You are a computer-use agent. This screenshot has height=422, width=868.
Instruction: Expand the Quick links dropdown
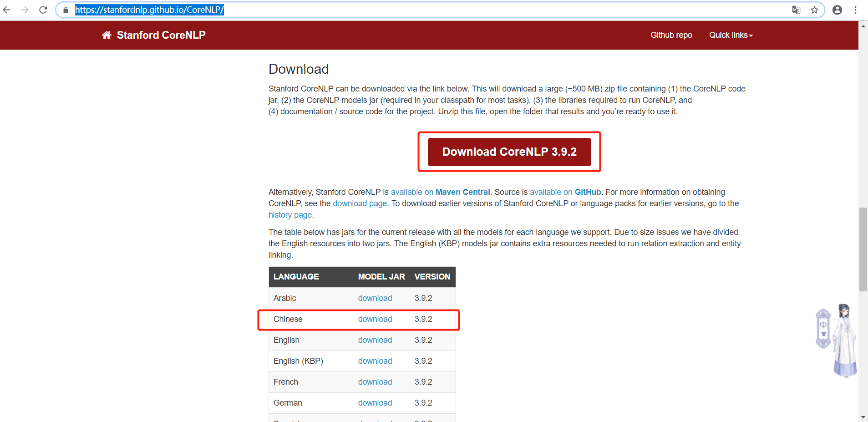pos(731,35)
